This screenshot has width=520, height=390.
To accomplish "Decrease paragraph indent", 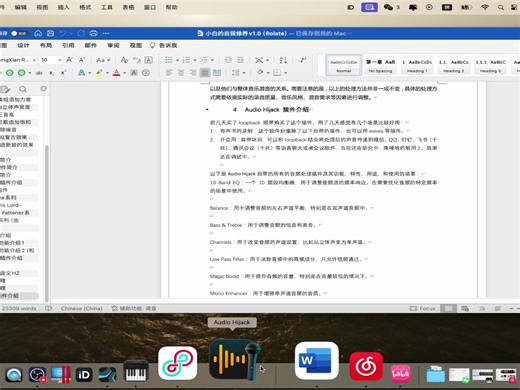I will (228, 60).
